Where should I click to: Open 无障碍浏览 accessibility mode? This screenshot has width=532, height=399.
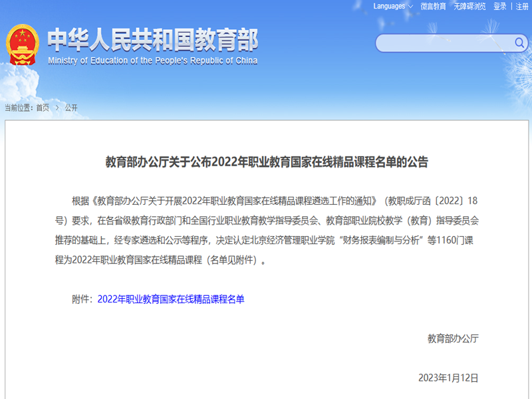tap(469, 6)
